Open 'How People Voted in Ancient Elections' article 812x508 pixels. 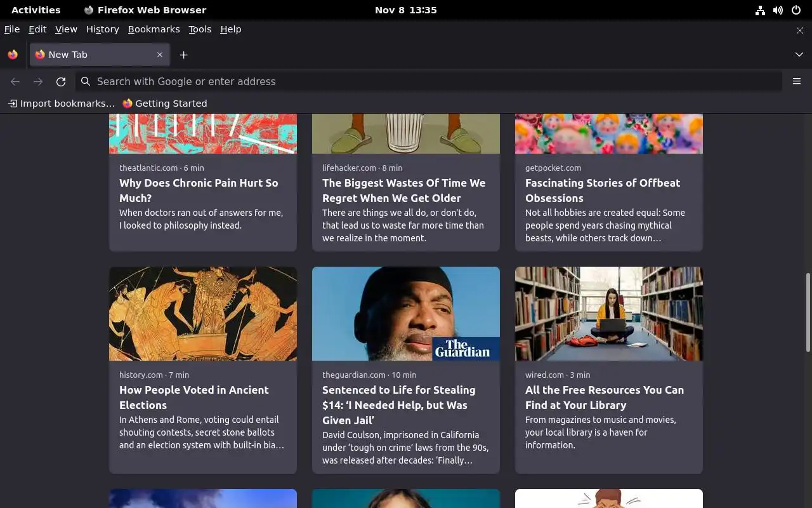194,398
